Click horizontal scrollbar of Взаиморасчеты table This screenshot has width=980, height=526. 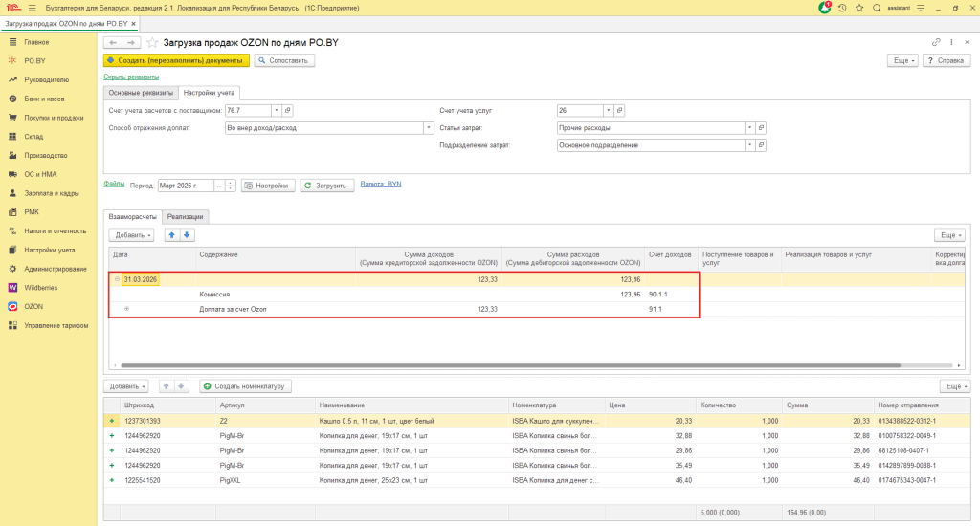click(510, 365)
